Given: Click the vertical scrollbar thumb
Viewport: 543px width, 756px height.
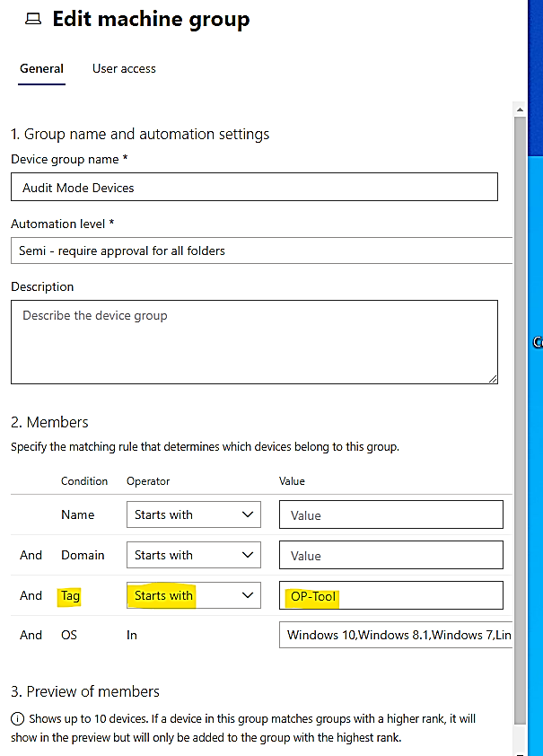Looking at the screenshot, I should coord(520,419).
